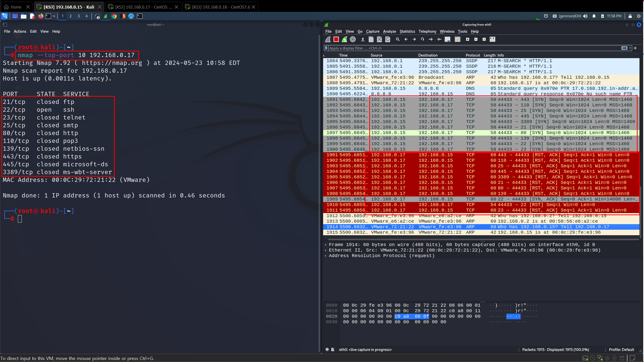Click the Find a packet magnifier

coord(398,39)
